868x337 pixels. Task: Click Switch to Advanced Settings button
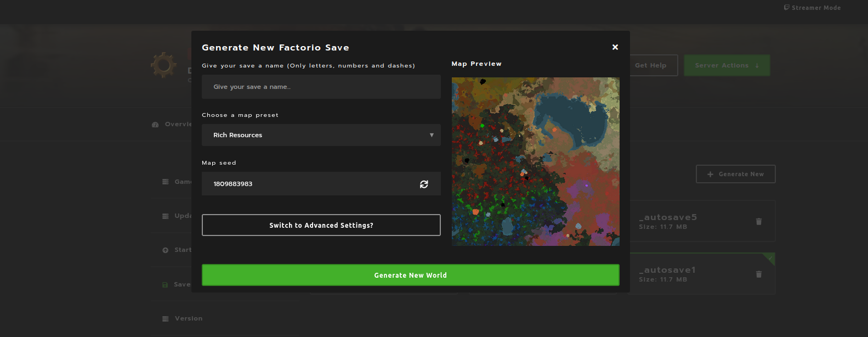321,225
